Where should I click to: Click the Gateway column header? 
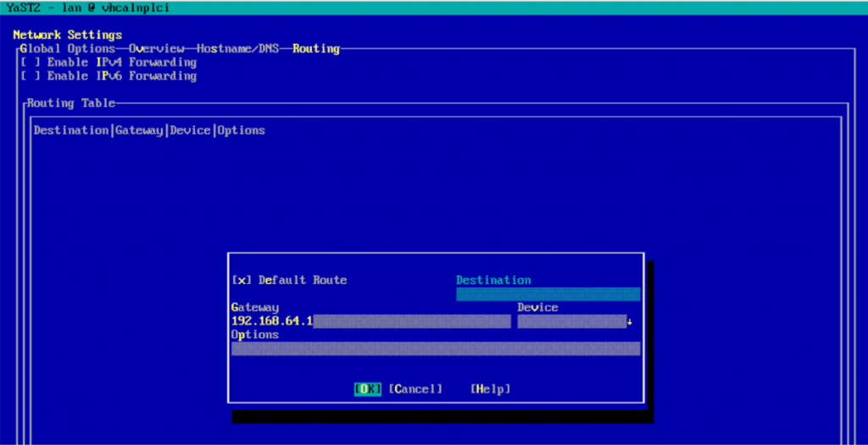coord(139,131)
